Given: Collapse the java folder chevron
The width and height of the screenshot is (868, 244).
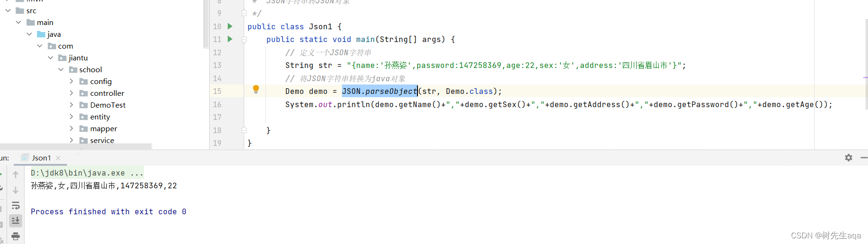Looking at the screenshot, I should 29,34.
